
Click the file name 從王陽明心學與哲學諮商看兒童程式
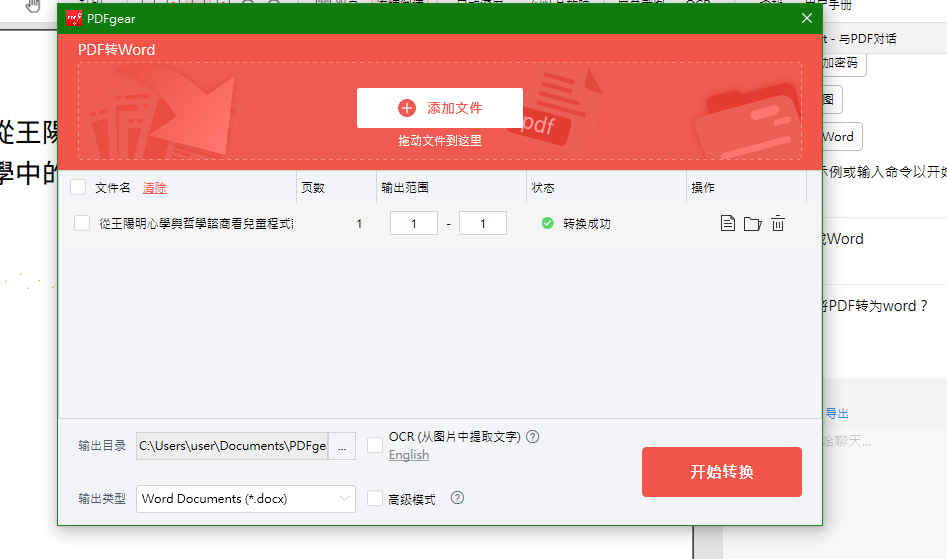point(196,224)
